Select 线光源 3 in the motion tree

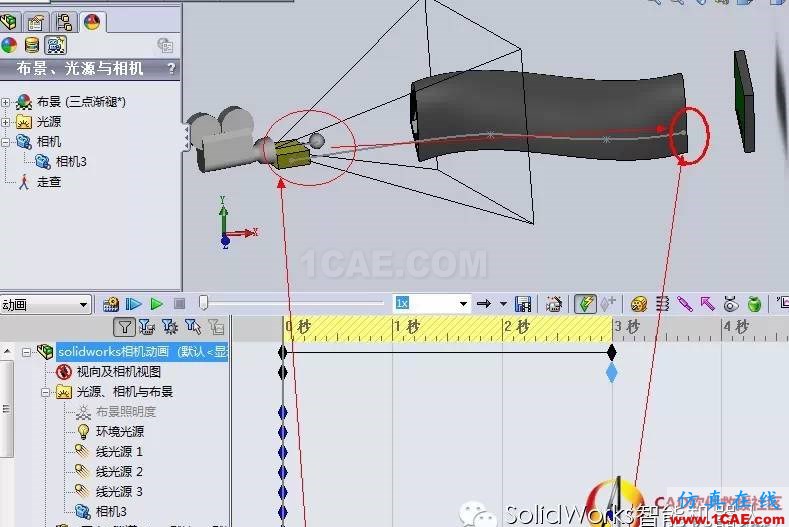(x=119, y=491)
